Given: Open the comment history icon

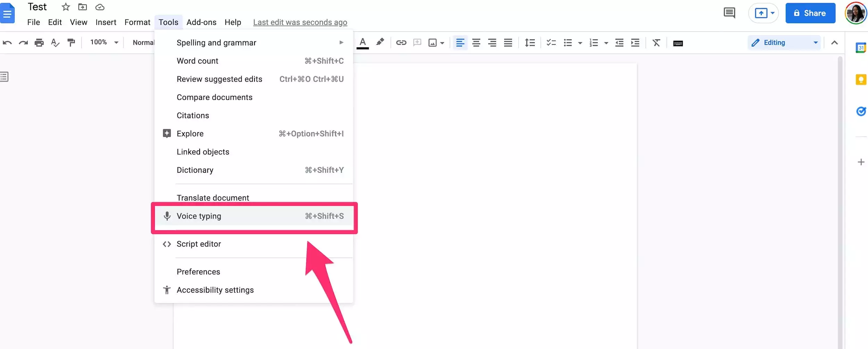Looking at the screenshot, I should click(729, 13).
